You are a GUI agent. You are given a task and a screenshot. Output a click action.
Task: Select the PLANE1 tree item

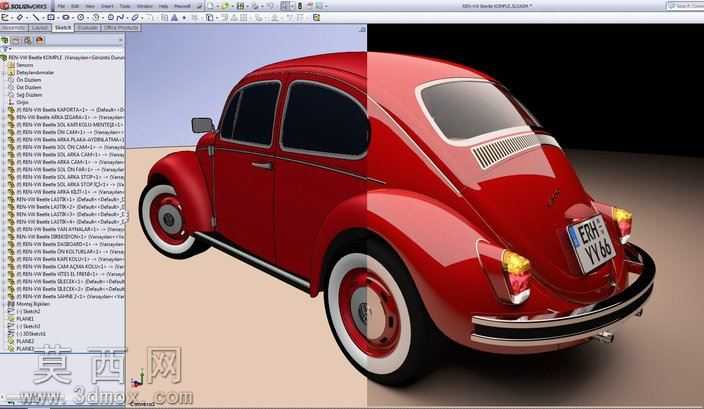[25, 319]
